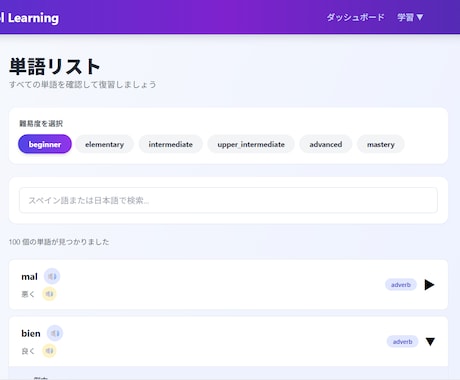This screenshot has width=460, height=380.
Task: Click the 単語リスト heading
Action: pos(55,66)
